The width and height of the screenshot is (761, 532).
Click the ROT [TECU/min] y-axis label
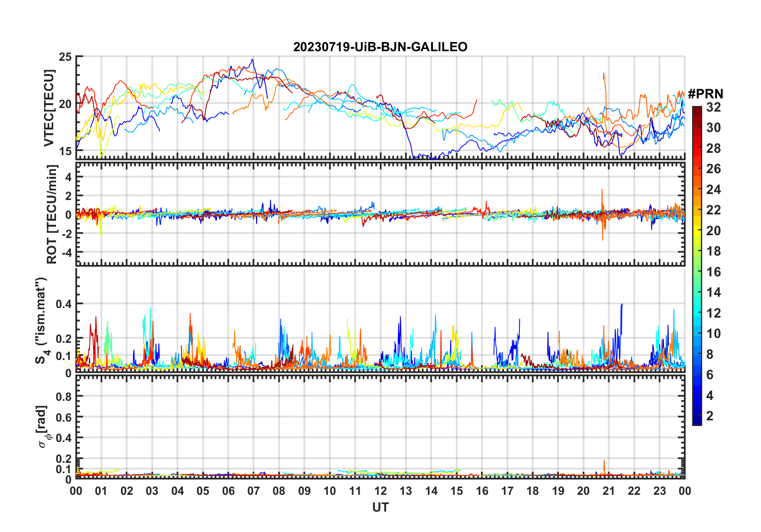(52, 214)
